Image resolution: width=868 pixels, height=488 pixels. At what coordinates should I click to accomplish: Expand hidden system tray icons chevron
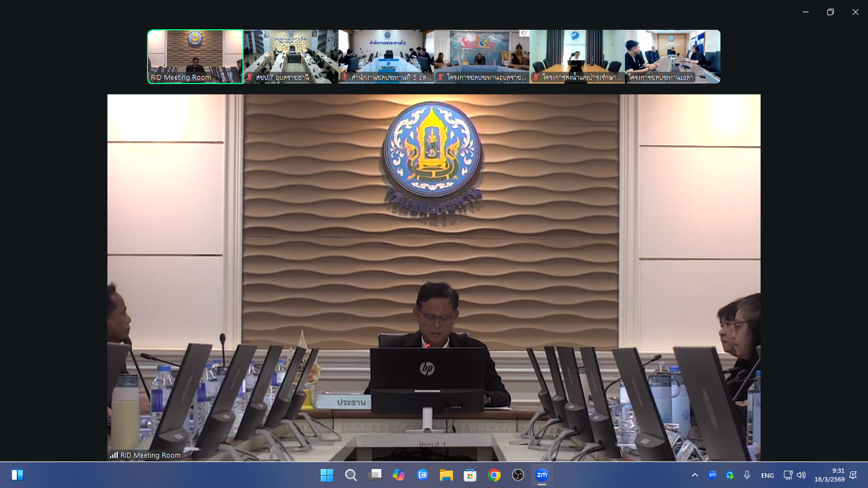point(695,475)
